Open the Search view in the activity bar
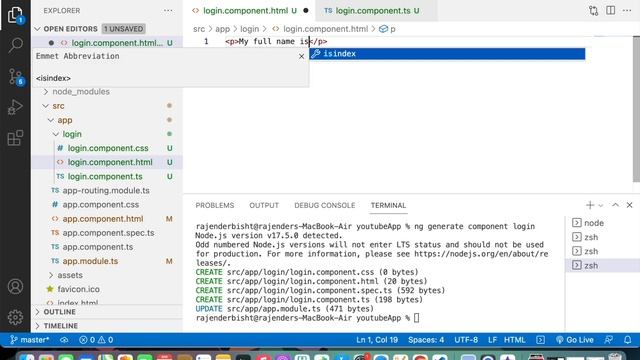The width and height of the screenshot is (640, 360). point(15,45)
